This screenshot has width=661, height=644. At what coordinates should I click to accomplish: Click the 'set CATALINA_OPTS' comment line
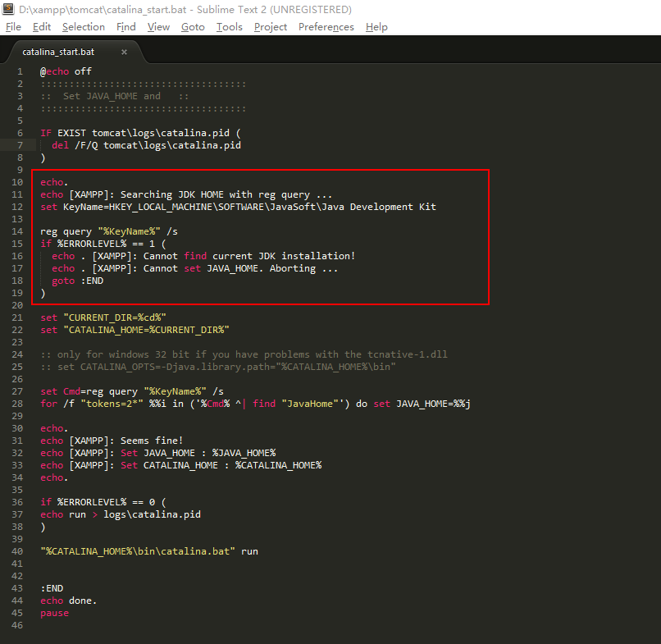click(x=218, y=367)
